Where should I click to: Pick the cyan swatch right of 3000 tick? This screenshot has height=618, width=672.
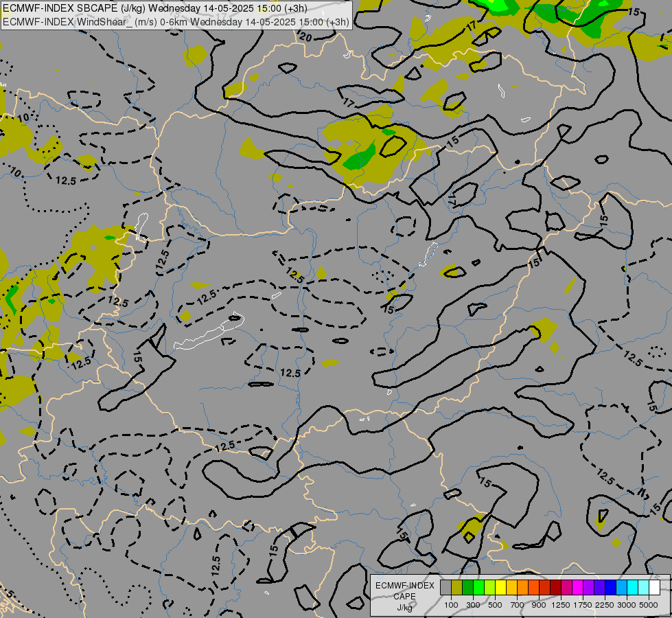point(633,588)
